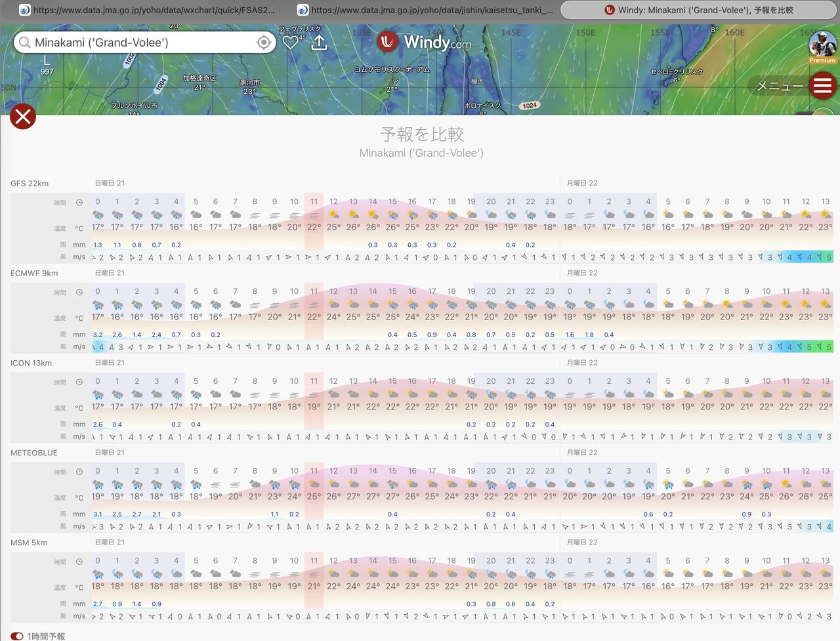This screenshot has height=641, width=840.
Task: Toggle the 1時間予報 switch
Action: [17, 636]
